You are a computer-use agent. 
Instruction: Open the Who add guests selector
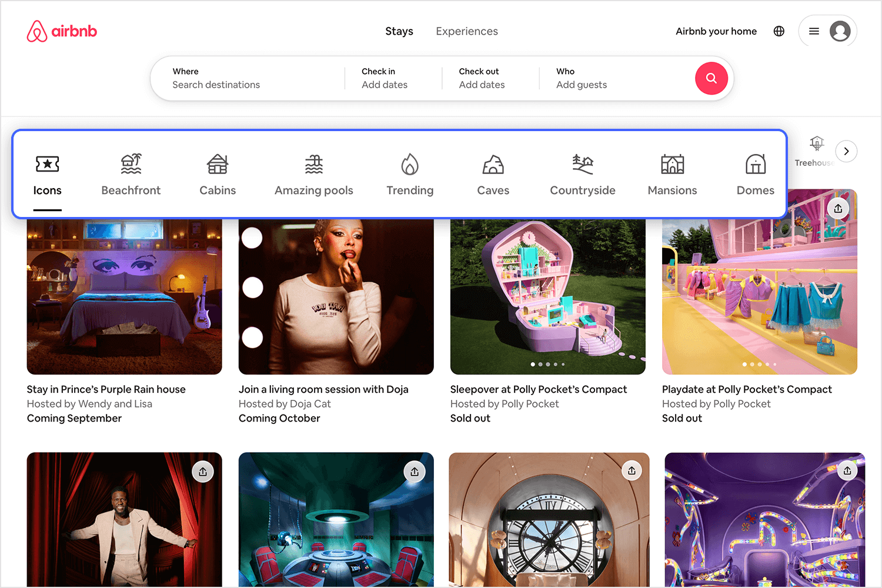(616, 78)
